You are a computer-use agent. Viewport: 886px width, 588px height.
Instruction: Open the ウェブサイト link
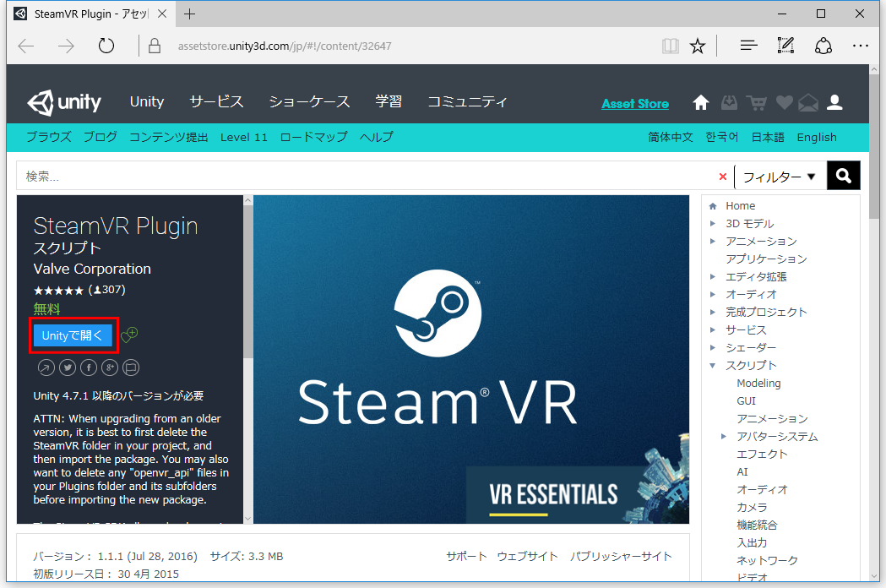tap(527, 557)
